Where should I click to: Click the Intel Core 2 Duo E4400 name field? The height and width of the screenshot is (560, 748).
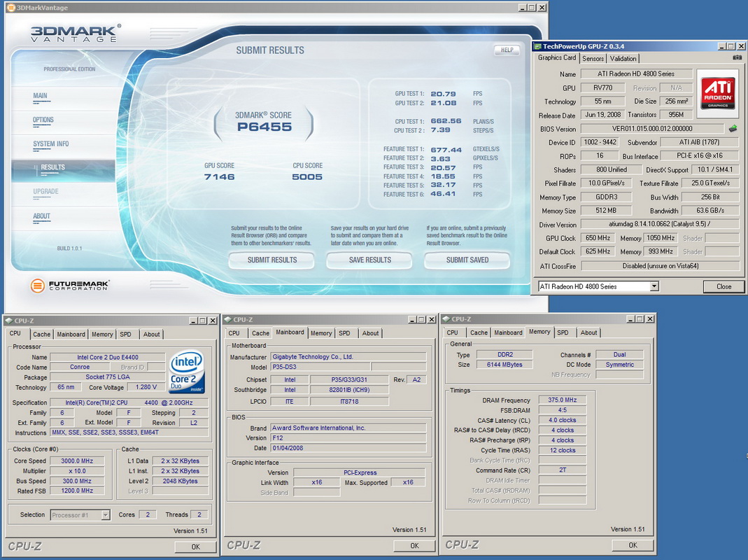pyautogui.click(x=108, y=357)
